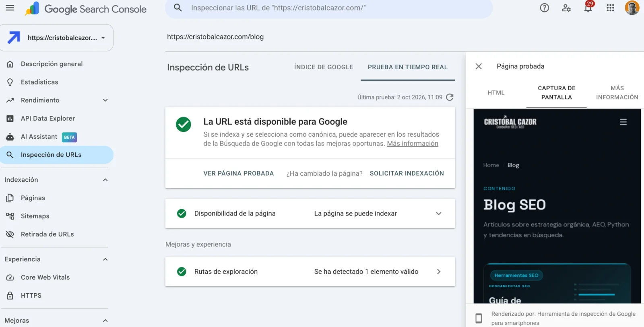
Task: Open the Help question mark icon
Action: point(545,8)
